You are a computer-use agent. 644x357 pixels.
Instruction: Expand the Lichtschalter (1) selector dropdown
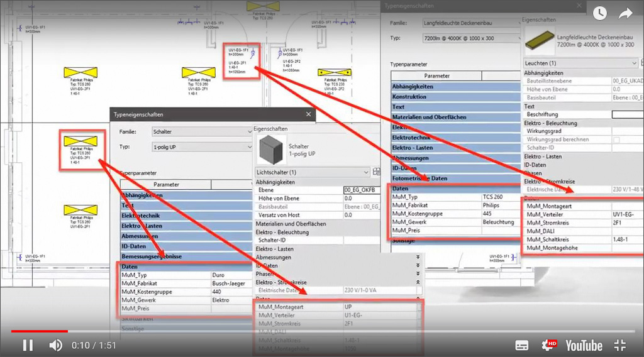pos(313,172)
